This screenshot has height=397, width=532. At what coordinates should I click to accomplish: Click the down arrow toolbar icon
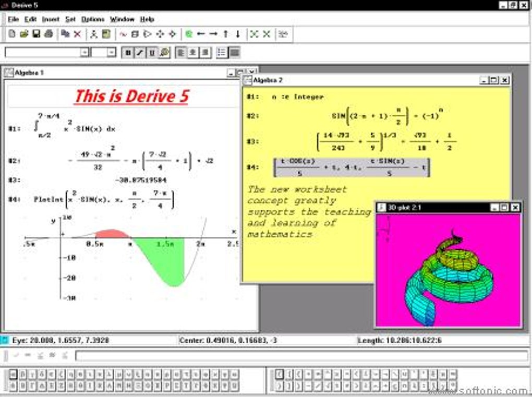tap(238, 34)
